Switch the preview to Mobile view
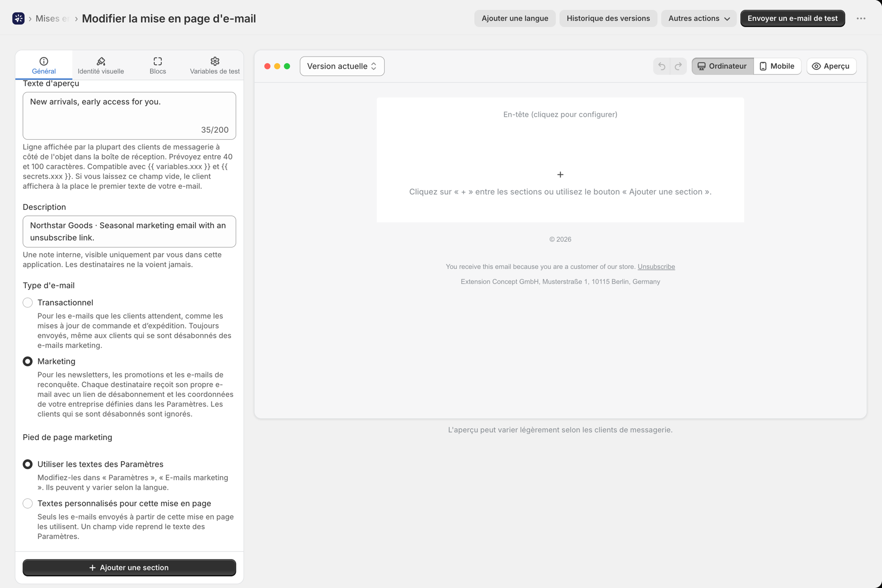Image resolution: width=882 pixels, height=588 pixels. point(777,66)
